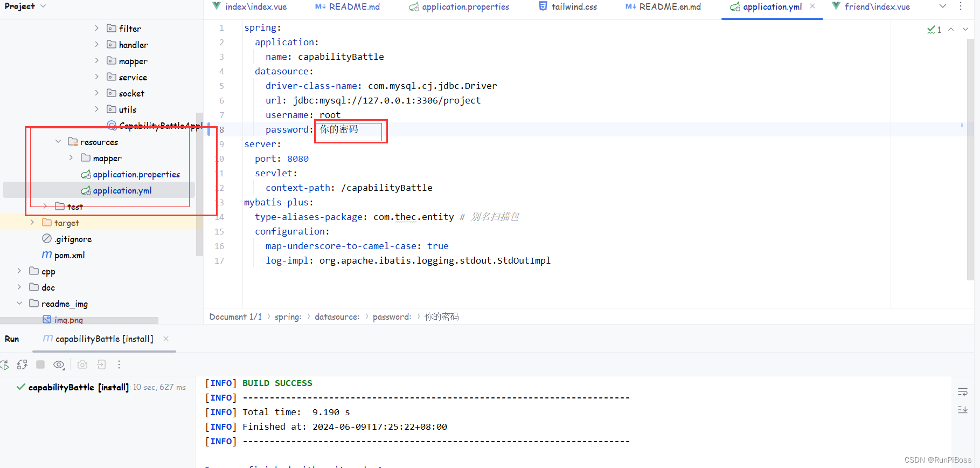Click the scroll to end console icon
This screenshot has width=980, height=468.
[963, 410]
